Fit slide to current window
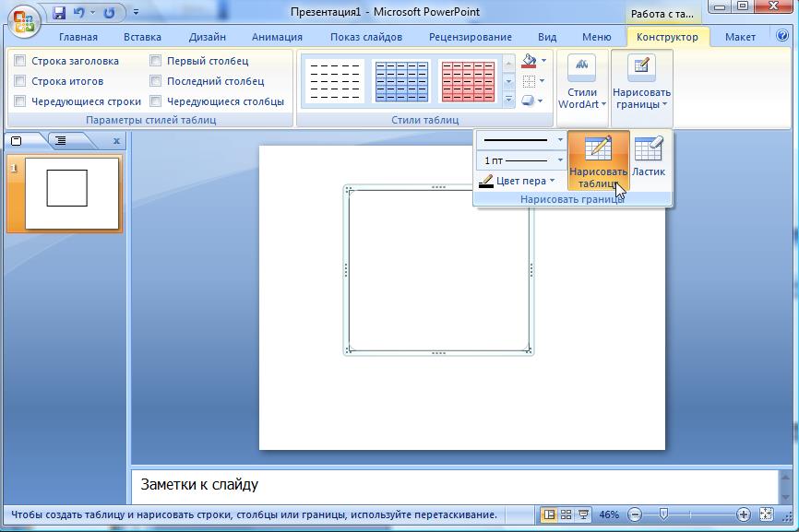799x532 pixels. (766, 514)
